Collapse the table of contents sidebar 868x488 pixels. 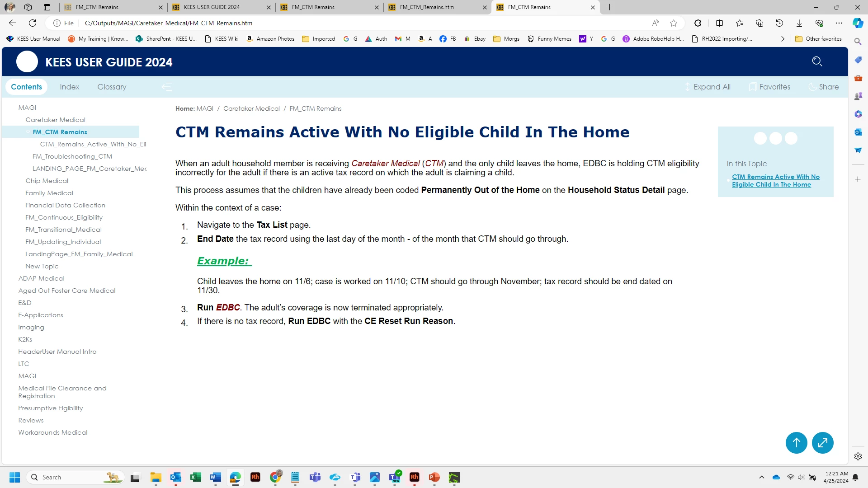point(167,87)
